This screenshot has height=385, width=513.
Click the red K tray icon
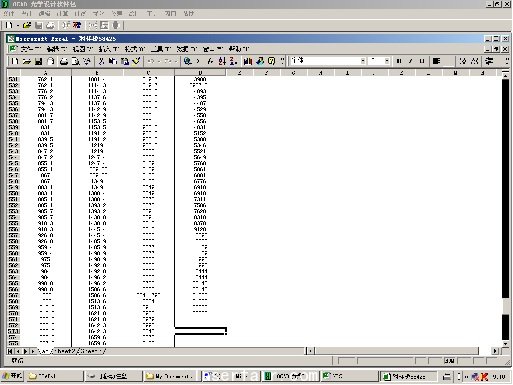[x=484, y=377]
